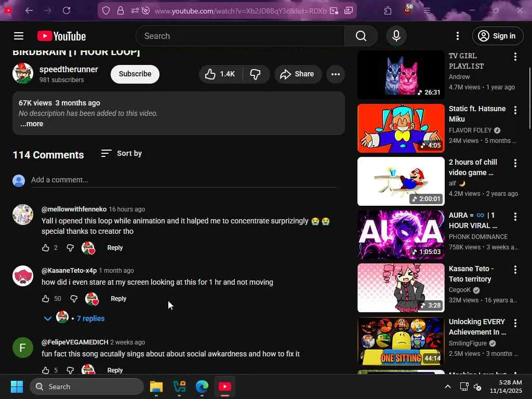Image resolution: width=532 pixels, height=399 pixels.
Task: Subscribe to speedtherunner
Action: click(x=135, y=74)
